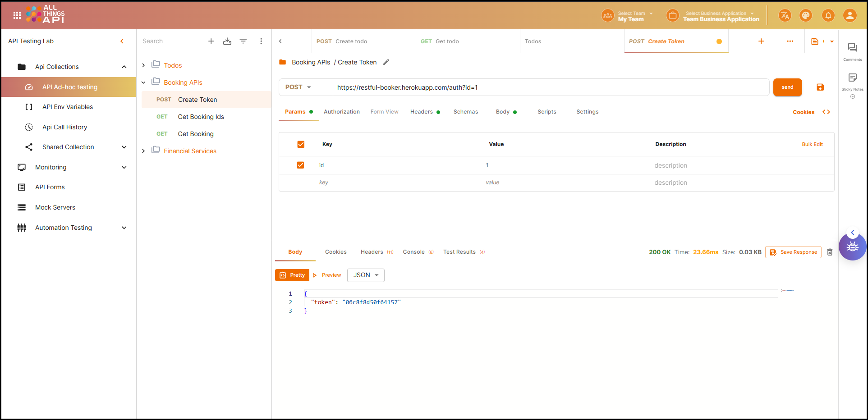Edit the Create Token name pencil icon
868x420 pixels.
(x=386, y=62)
